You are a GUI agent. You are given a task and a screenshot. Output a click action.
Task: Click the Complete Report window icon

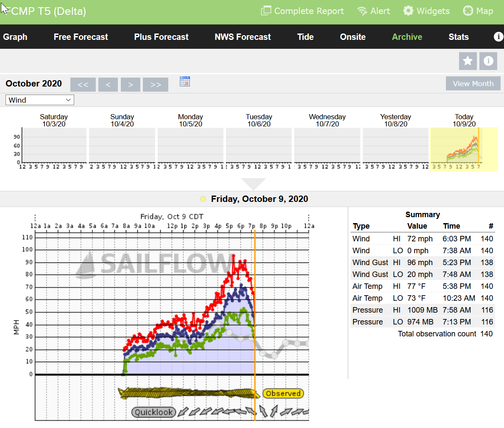tap(266, 11)
